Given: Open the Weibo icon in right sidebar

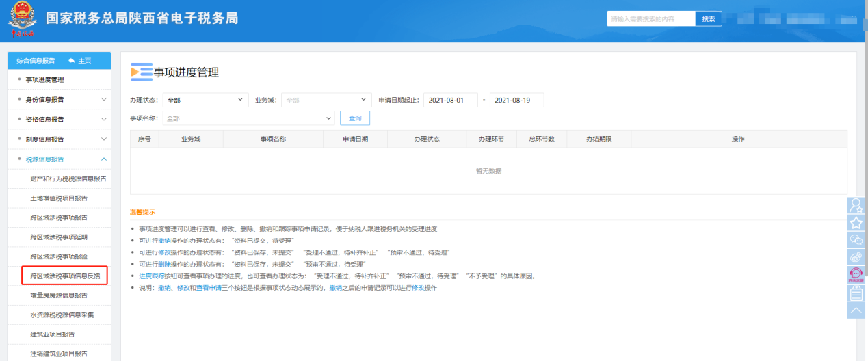Looking at the screenshot, I should [856, 258].
